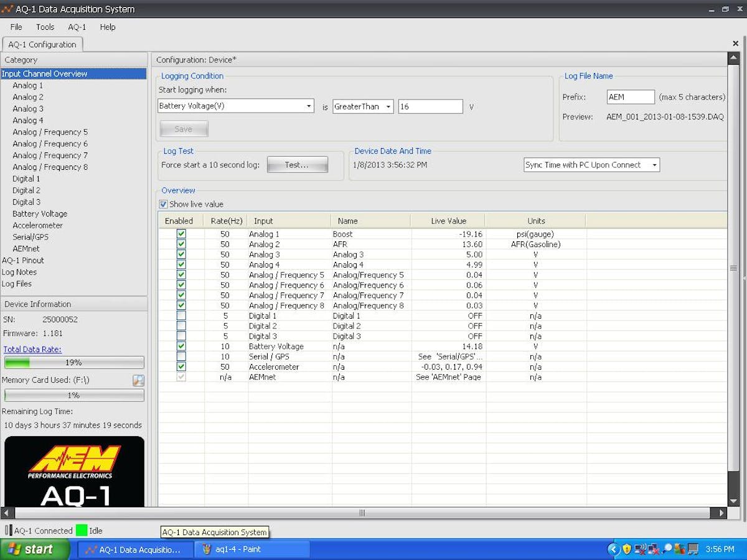The image size is (747, 560).
Task: Close the AQ-1 Configuration tab panel
Action: click(x=735, y=44)
